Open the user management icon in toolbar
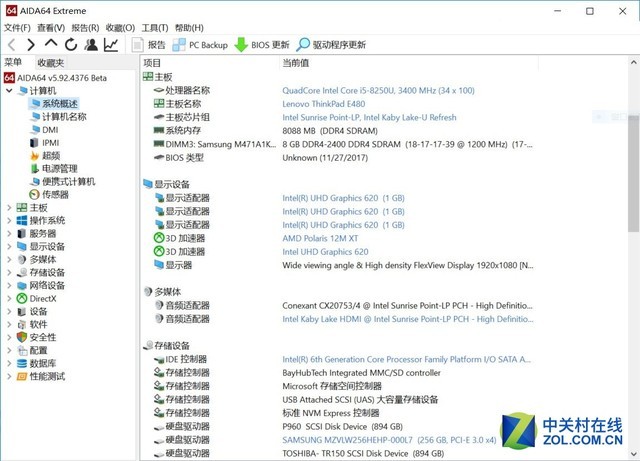This screenshot has width=640, height=461. click(91, 45)
